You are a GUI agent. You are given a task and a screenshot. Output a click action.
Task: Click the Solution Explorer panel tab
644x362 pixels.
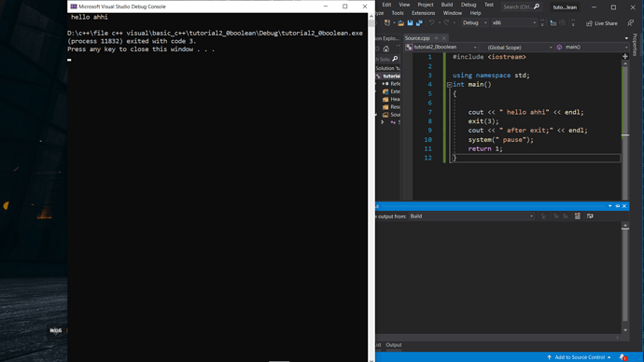(x=387, y=38)
